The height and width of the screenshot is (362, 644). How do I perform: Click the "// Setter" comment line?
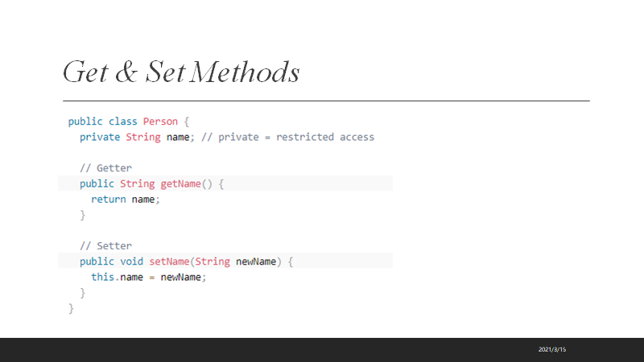coord(105,246)
